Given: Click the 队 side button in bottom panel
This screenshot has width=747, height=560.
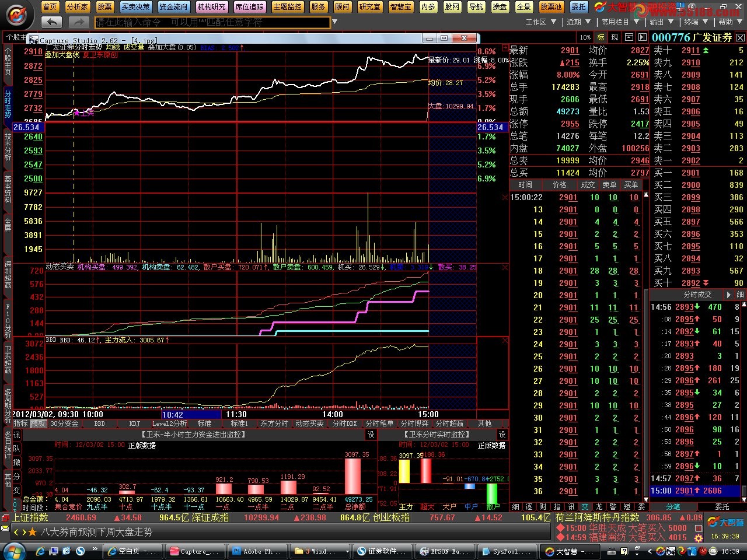Looking at the screenshot, I should [x=16, y=449].
